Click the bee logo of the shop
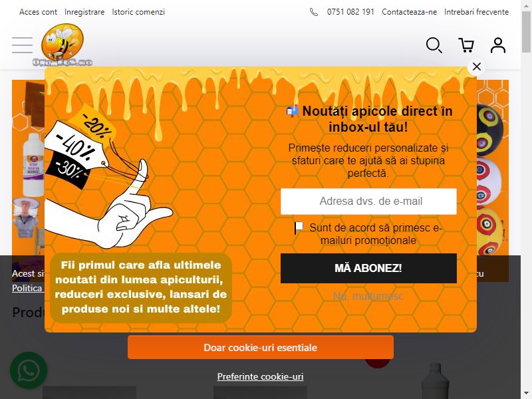The height and width of the screenshot is (399, 532). pos(63,45)
